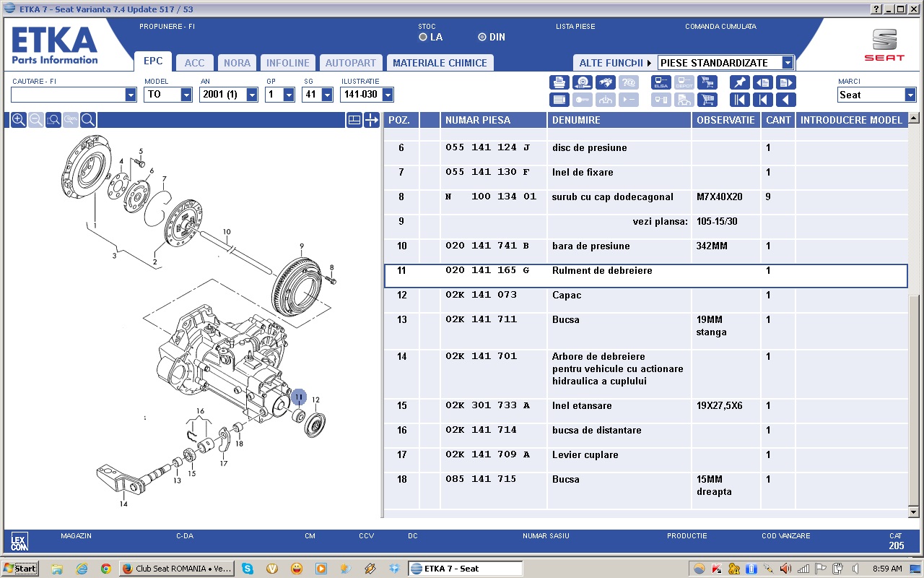Screen dimensions: 924x578
Task: Open the single shopping cart icon
Action: 707,100
